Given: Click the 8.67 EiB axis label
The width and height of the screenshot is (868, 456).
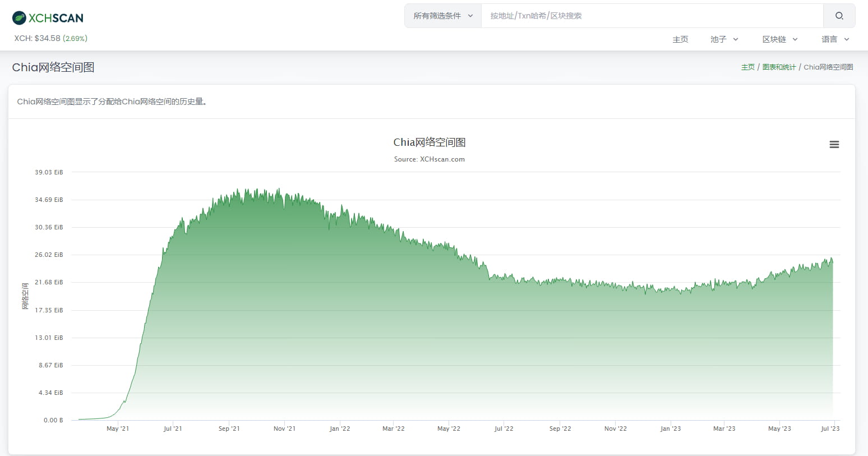Looking at the screenshot, I should coord(50,365).
